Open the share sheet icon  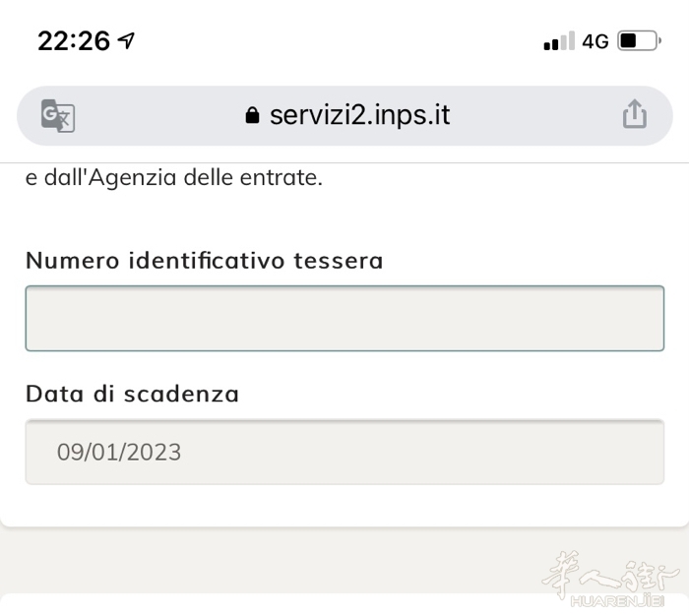[635, 114]
